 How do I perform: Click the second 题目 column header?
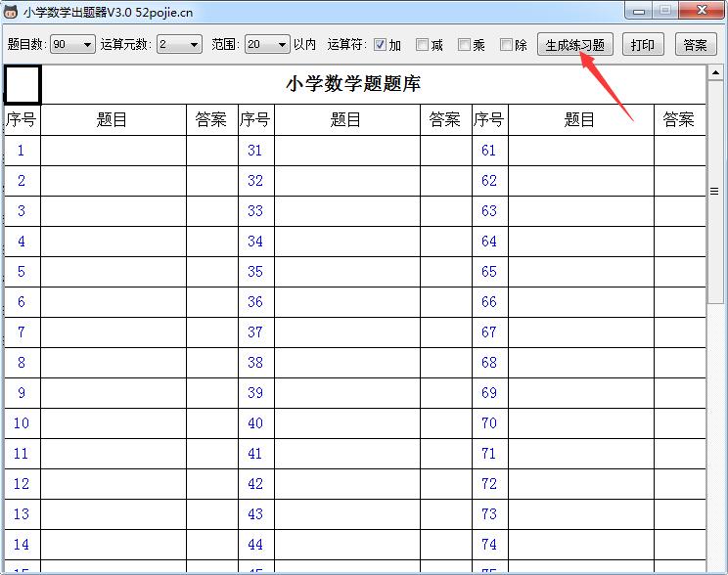[x=347, y=119]
